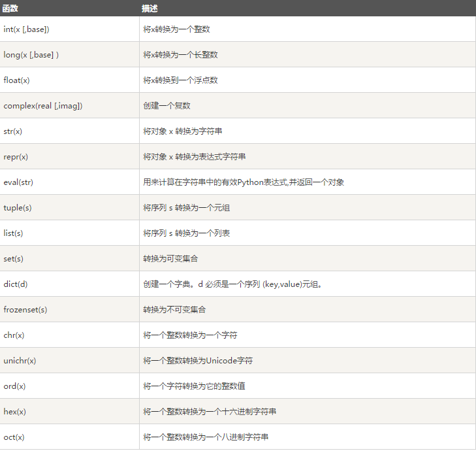
Task: Click description 将对象 x 转换为表达式字符串
Action: (195, 157)
